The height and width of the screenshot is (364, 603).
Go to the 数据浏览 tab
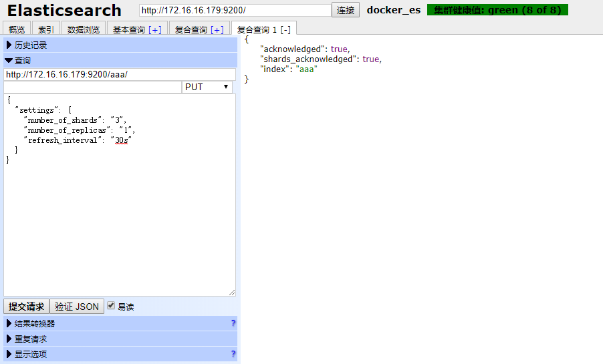pyautogui.click(x=83, y=30)
